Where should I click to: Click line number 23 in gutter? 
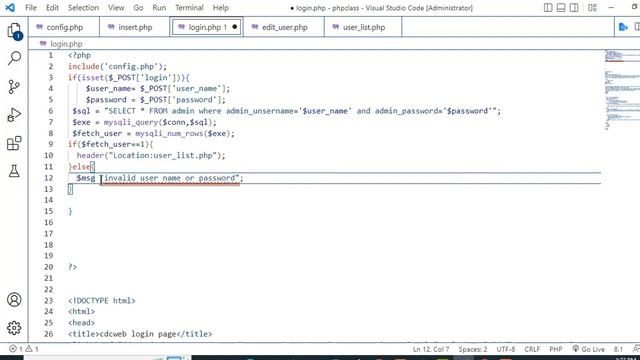coord(49,300)
